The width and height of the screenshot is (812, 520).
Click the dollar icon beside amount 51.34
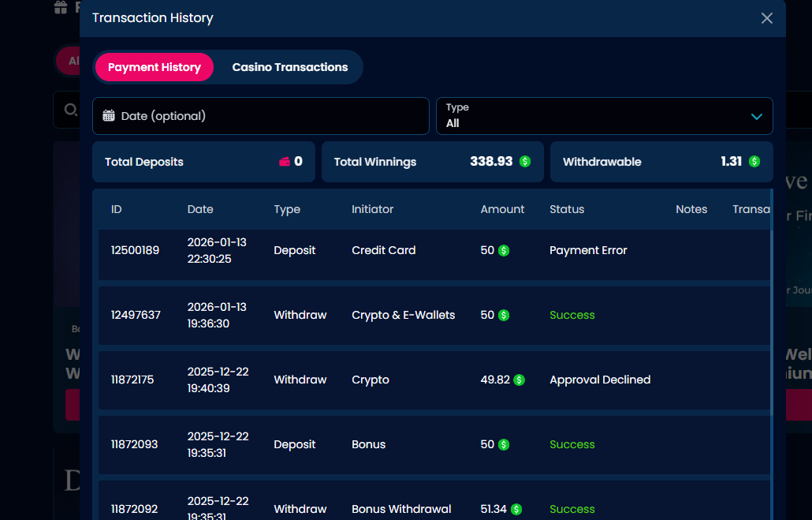coord(516,510)
